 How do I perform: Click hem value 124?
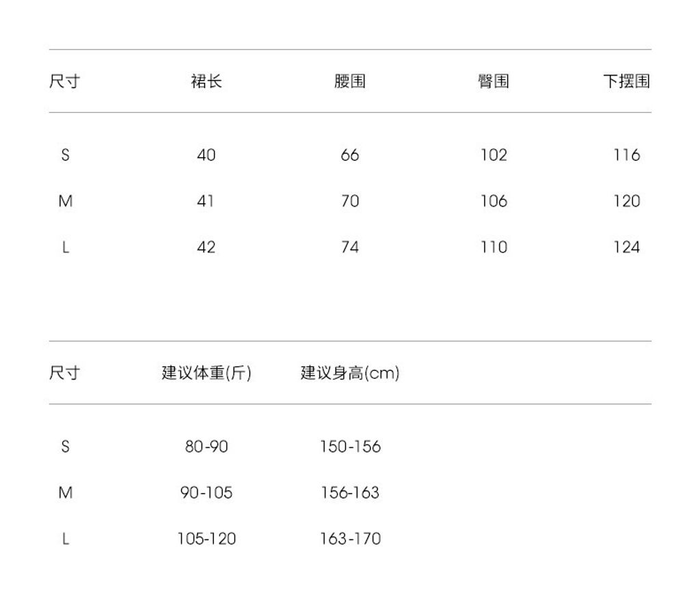coord(626,247)
